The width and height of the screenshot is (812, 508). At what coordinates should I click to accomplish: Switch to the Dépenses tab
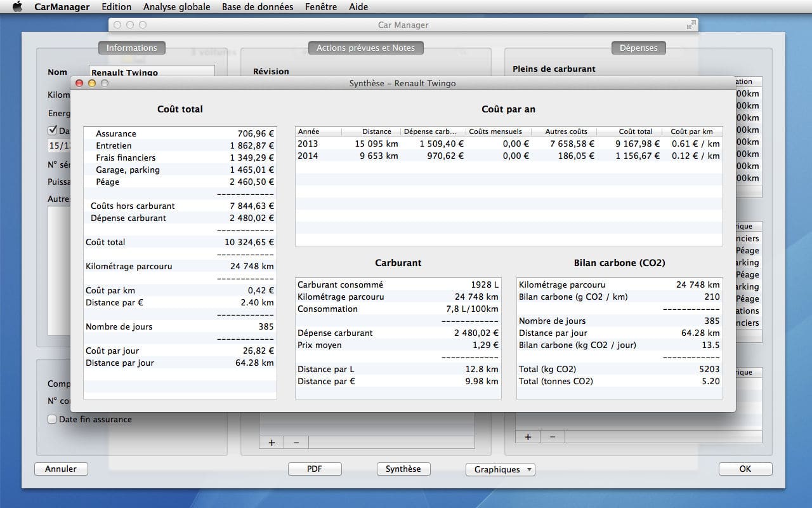pos(639,48)
